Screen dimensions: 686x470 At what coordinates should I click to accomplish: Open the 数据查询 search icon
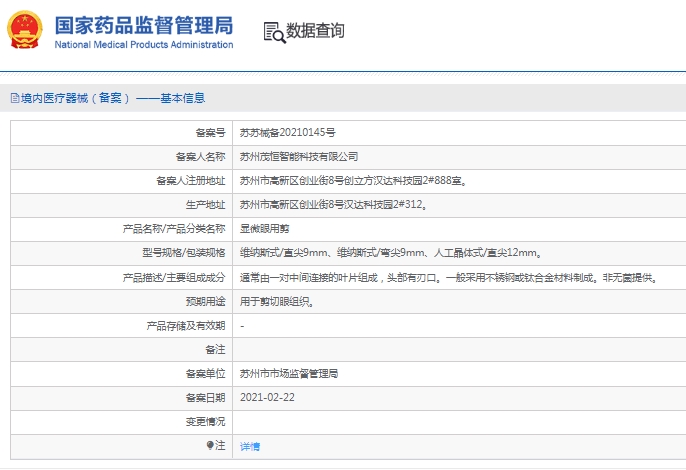(274, 32)
